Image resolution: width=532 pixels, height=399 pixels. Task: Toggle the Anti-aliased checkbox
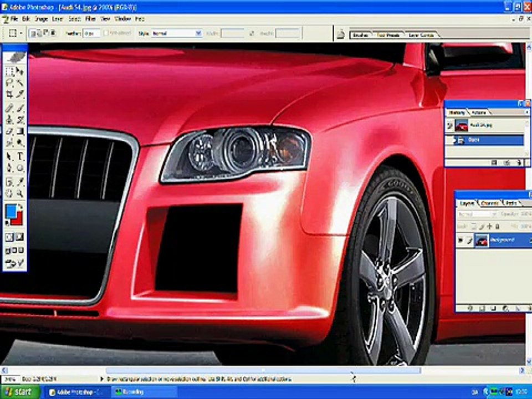106,33
